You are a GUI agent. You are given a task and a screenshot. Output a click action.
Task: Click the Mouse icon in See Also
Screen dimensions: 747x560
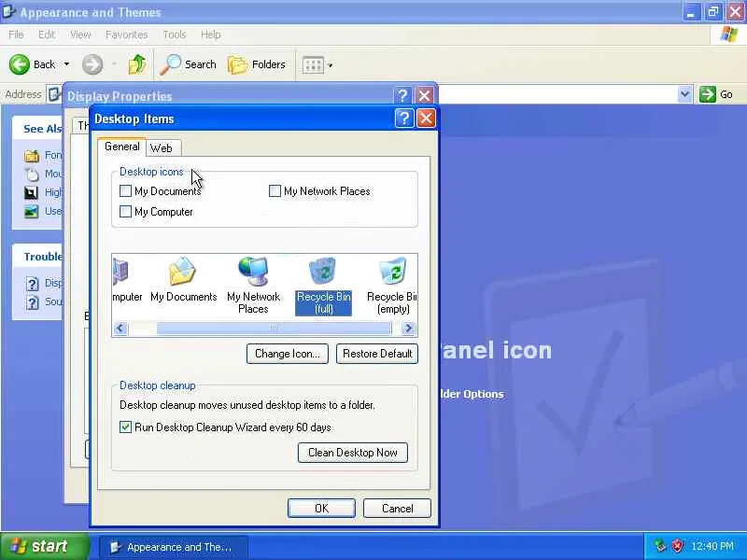[x=32, y=175]
